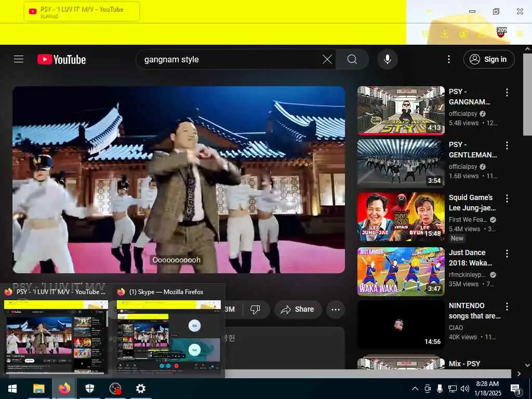The width and height of the screenshot is (532, 399).
Task: Click the main video player
Action: tap(179, 179)
